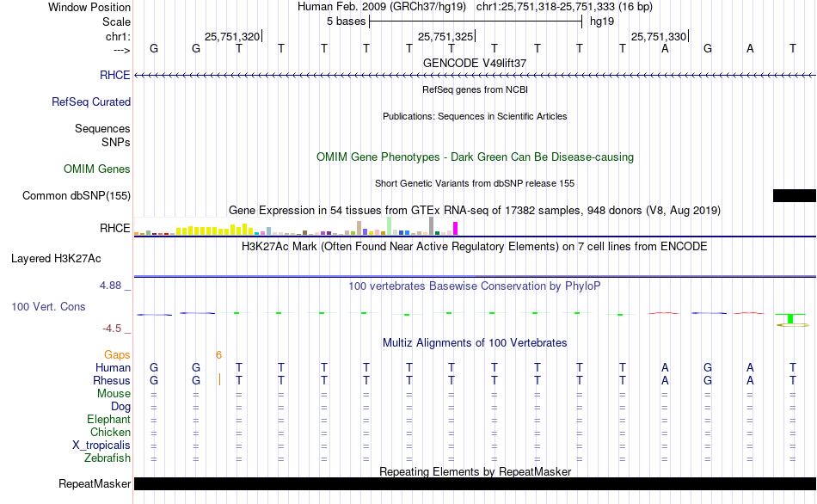Viewport: 817px width, 504px height.
Task: Open the OMIM Genes track label
Action: click(96, 169)
